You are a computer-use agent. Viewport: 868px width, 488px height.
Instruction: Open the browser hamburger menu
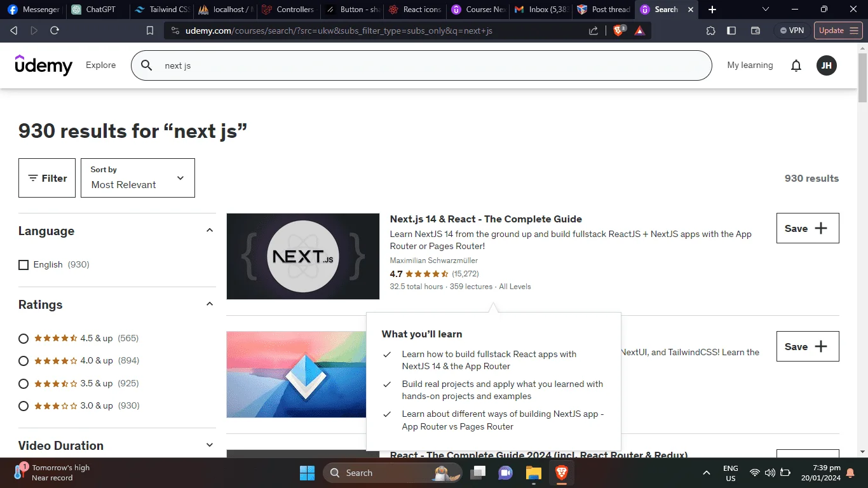tap(855, 30)
